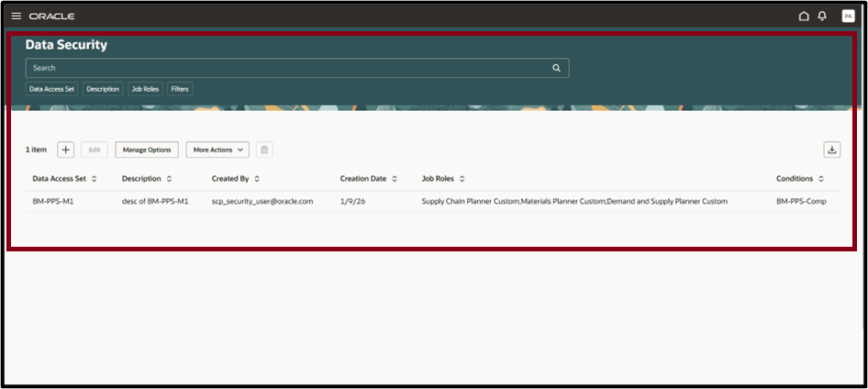
Task: Open the notifications bell
Action: click(822, 16)
